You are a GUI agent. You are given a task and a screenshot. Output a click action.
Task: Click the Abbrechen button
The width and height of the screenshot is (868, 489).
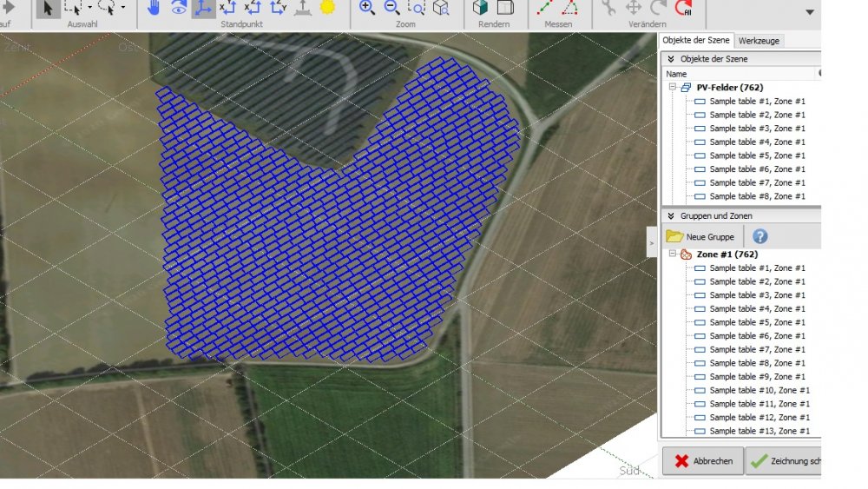(x=703, y=461)
